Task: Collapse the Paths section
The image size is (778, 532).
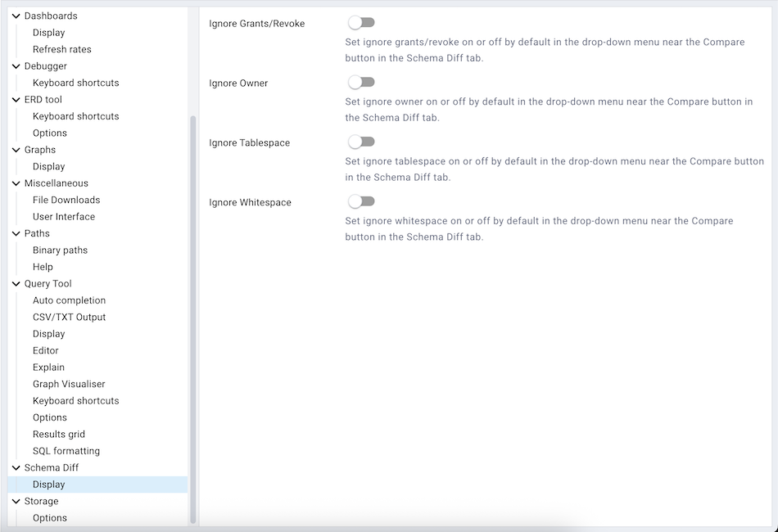Action: coord(15,233)
